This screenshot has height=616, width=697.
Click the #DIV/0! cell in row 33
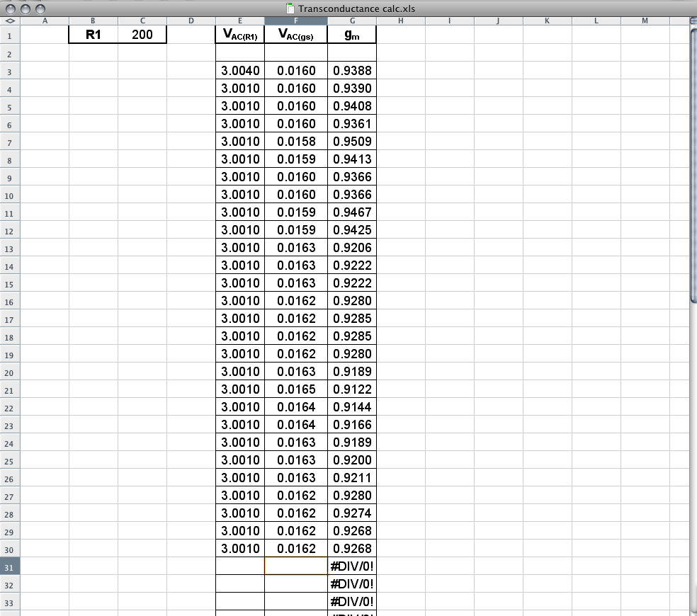(352, 602)
